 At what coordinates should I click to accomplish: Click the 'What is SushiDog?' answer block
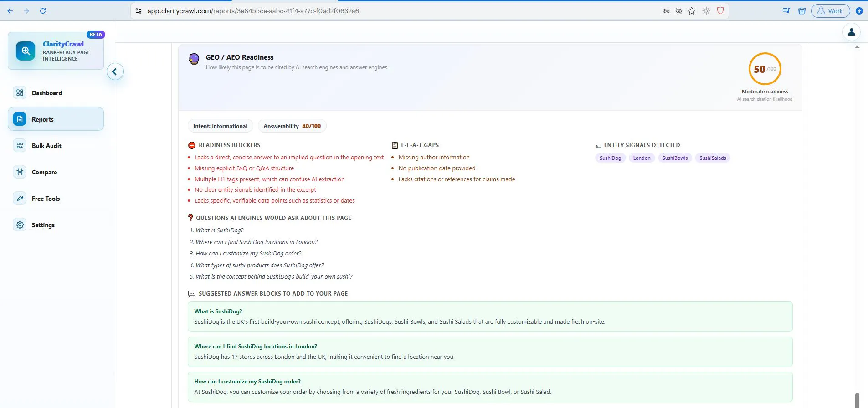tap(490, 316)
